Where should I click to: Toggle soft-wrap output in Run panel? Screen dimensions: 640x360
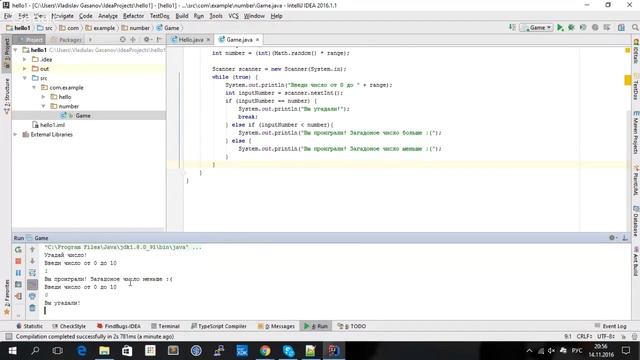(x=32, y=273)
